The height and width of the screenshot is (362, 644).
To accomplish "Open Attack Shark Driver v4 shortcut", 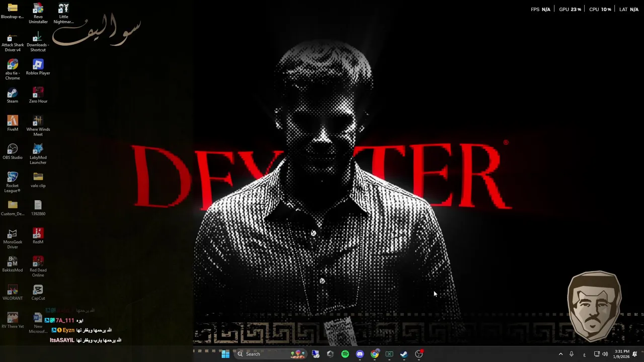I will click(13, 42).
